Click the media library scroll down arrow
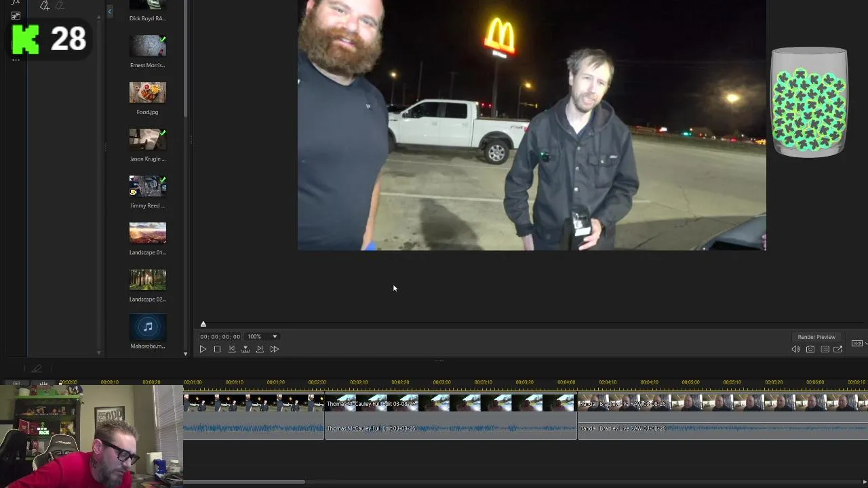Screen dimensions: 868x488 [x=185, y=354]
